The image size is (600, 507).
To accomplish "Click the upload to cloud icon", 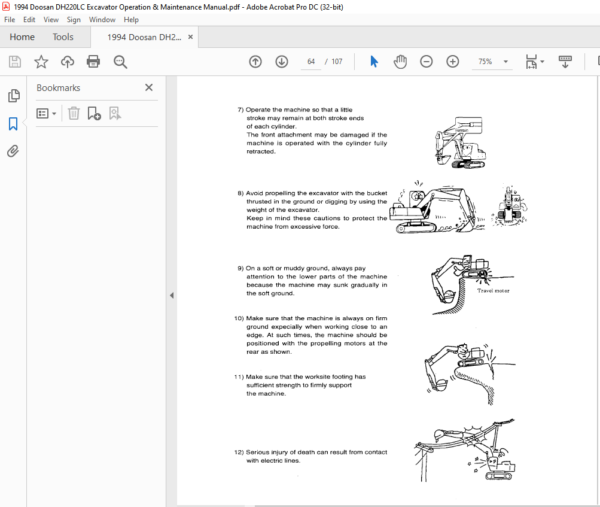I will click(67, 62).
